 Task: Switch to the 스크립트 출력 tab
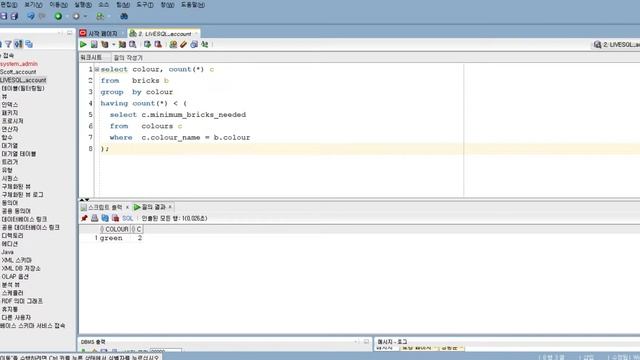click(x=105, y=207)
